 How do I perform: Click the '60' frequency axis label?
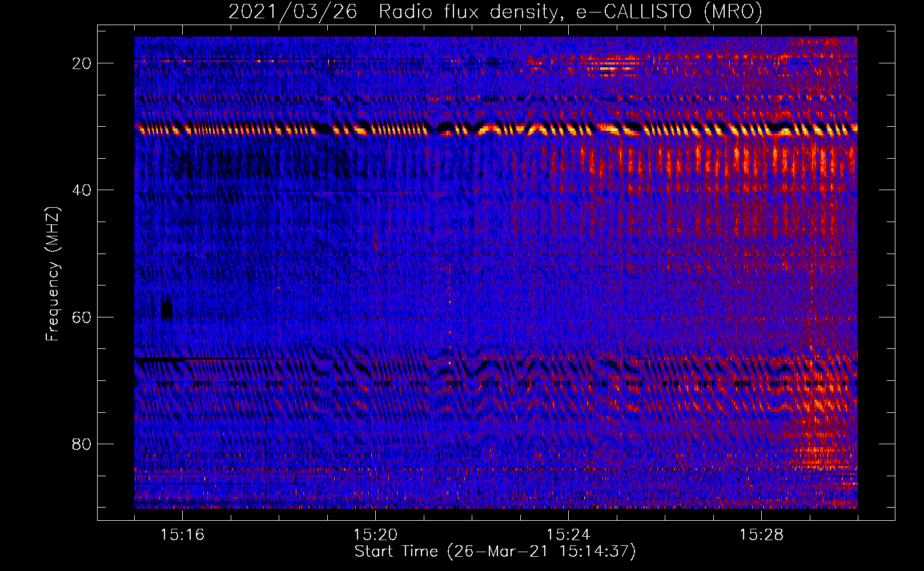pos(82,317)
